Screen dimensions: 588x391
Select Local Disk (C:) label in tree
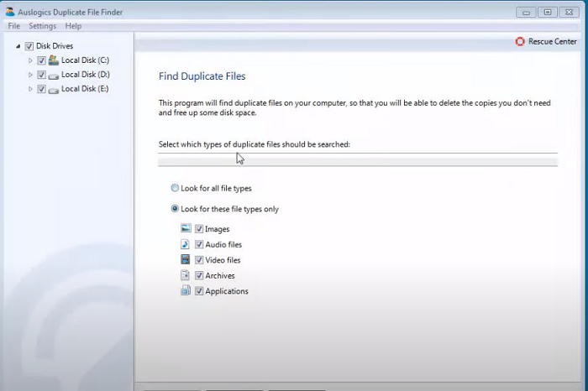85,60
